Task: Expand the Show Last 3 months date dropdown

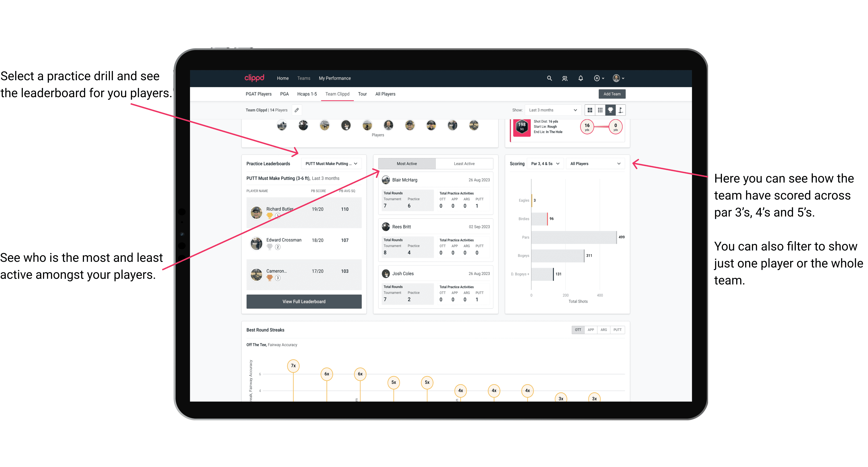Action: click(x=552, y=110)
